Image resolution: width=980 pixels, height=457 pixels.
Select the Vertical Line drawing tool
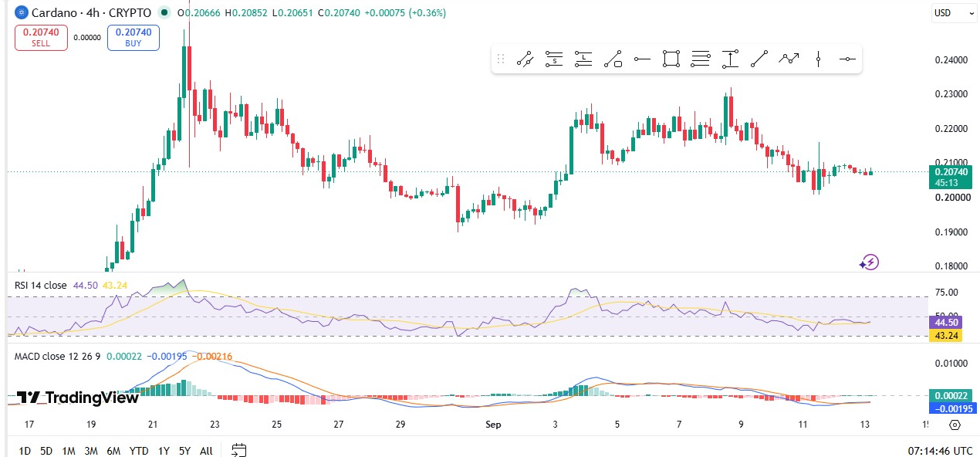[x=818, y=59]
